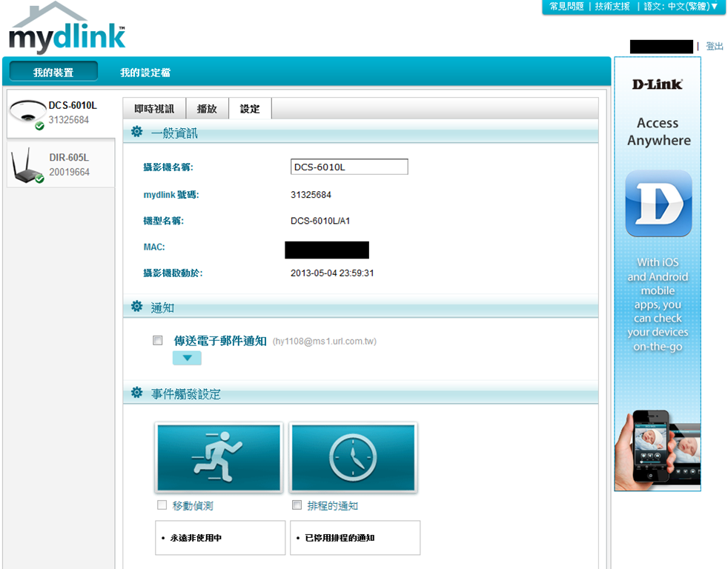The width and height of the screenshot is (728, 569).
Task: Click the gear icon beside 一般資訊
Action: [136, 132]
